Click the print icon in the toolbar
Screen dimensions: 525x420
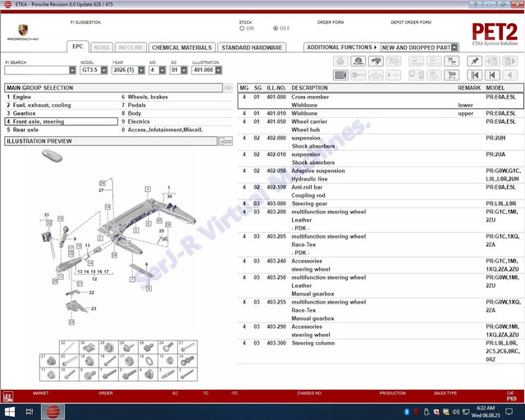(x=340, y=62)
